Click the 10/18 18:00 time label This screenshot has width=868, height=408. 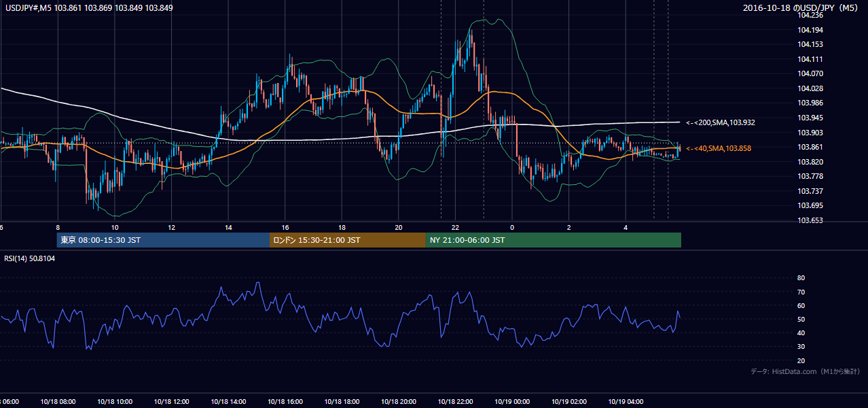tap(342, 402)
